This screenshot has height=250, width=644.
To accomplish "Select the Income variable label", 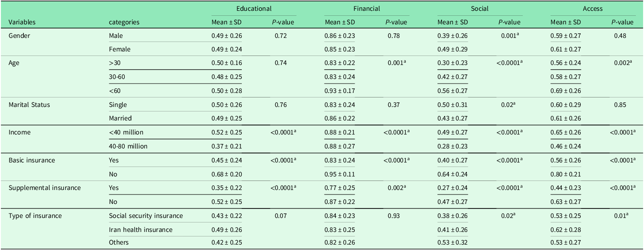I will coord(19,131).
